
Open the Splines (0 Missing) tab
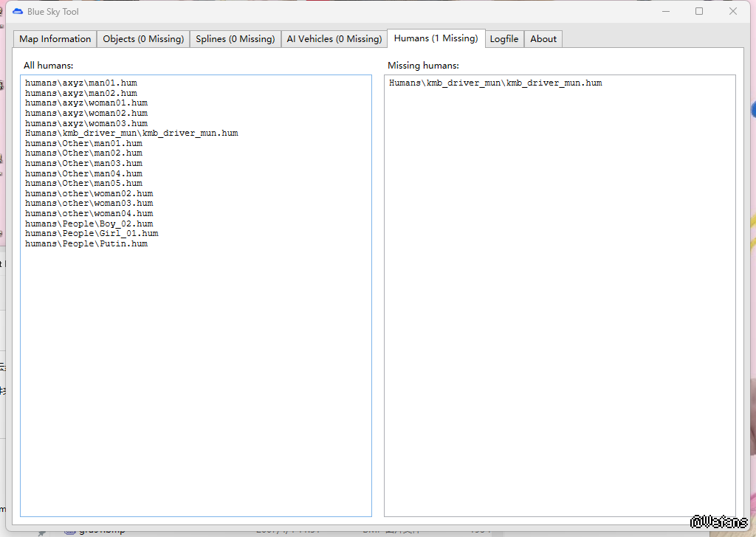pos(236,39)
